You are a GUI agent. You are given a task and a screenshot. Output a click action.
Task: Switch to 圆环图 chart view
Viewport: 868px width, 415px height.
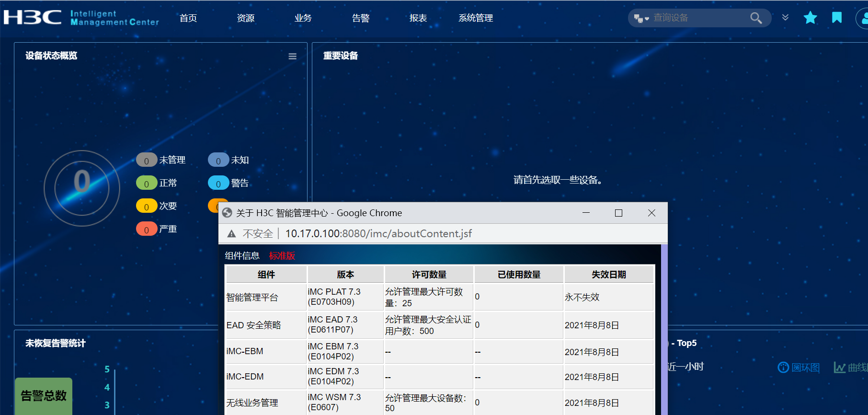click(x=799, y=368)
